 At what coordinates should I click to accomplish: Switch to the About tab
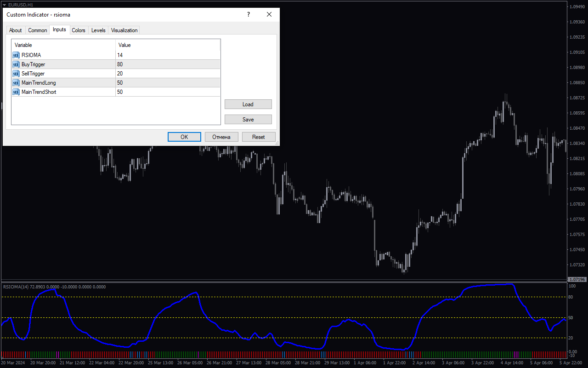click(x=16, y=30)
